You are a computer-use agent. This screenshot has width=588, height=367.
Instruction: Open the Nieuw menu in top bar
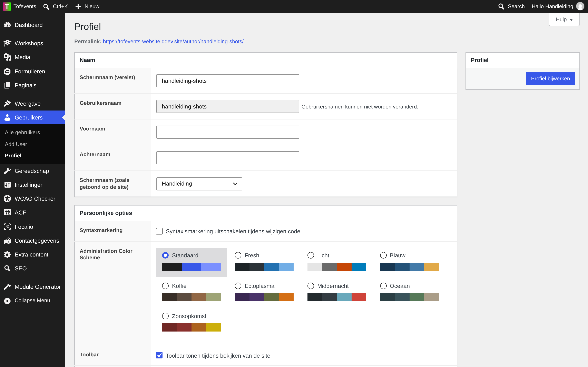(x=87, y=7)
